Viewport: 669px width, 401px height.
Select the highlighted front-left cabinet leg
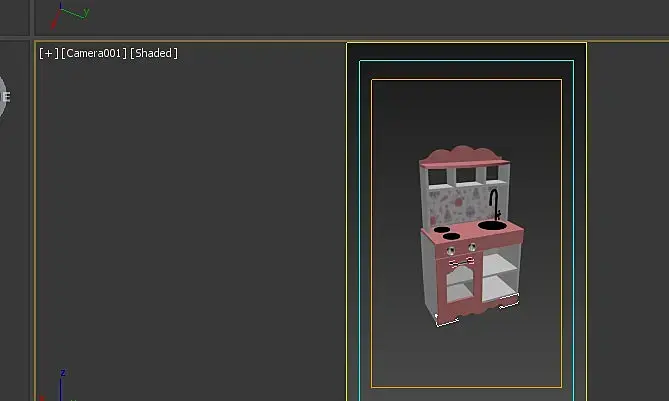447,320
